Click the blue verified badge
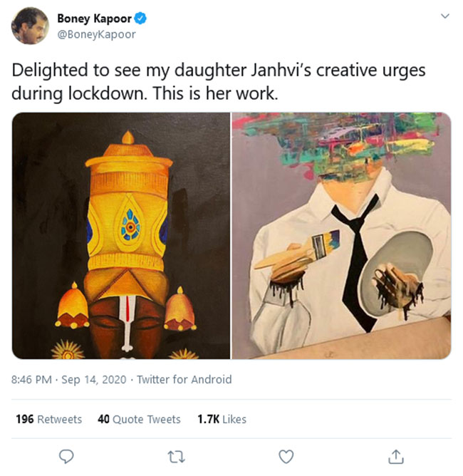The width and height of the screenshot is (463, 476). [x=142, y=19]
